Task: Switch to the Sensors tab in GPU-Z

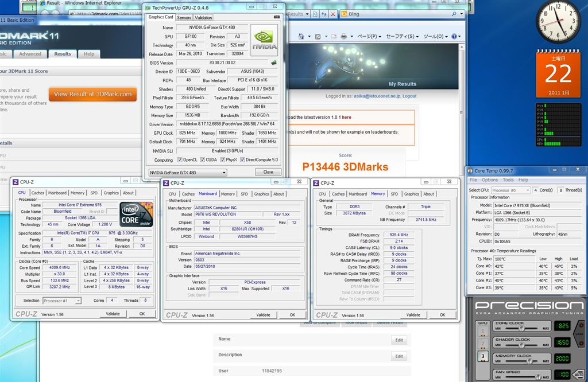Action: (184, 17)
